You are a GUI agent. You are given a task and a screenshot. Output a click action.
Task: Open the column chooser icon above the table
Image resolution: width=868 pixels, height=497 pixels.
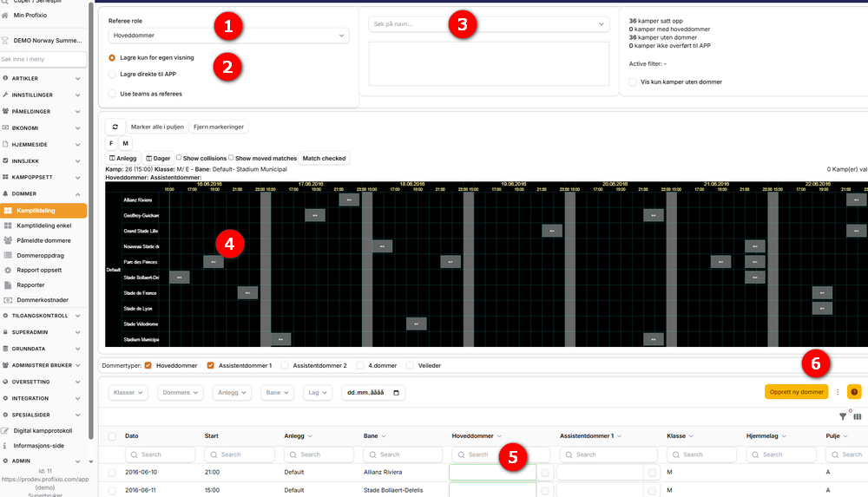click(x=858, y=416)
